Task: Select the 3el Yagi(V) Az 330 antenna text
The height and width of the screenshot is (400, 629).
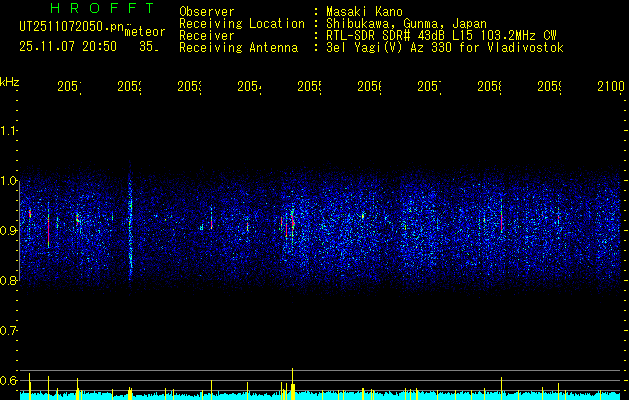Action: tap(445, 48)
